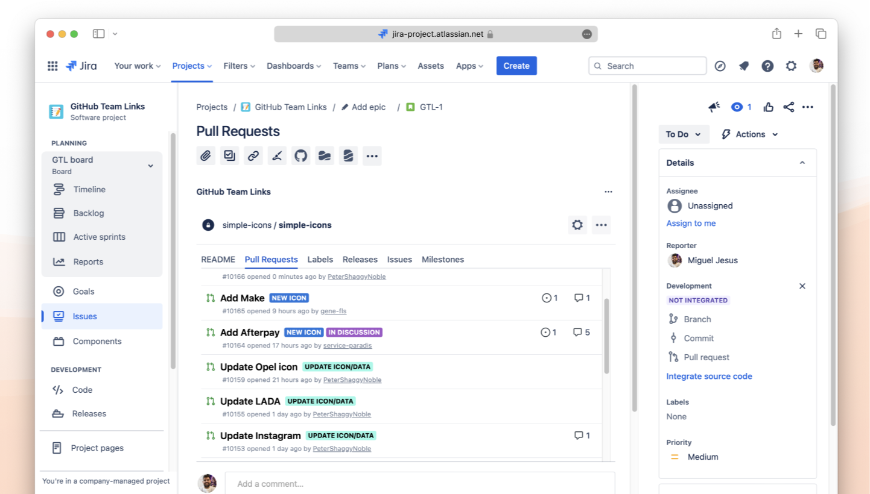Open the Apps dropdown

click(x=470, y=65)
